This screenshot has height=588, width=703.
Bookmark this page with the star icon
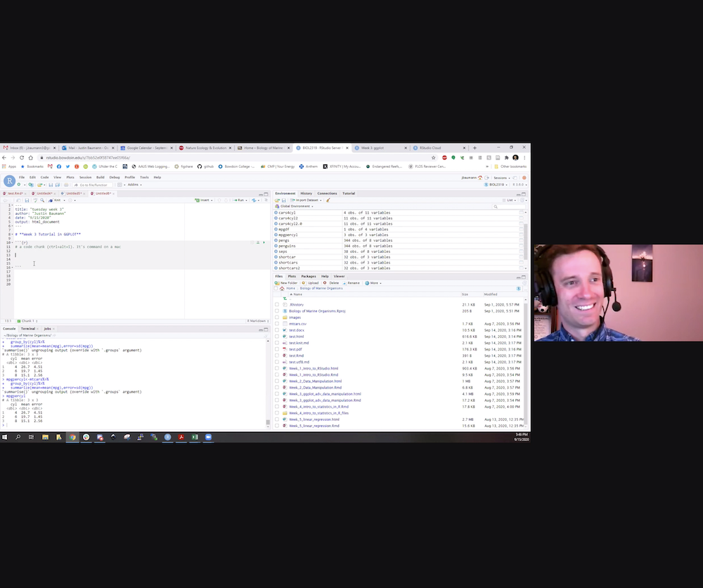pyautogui.click(x=433, y=158)
